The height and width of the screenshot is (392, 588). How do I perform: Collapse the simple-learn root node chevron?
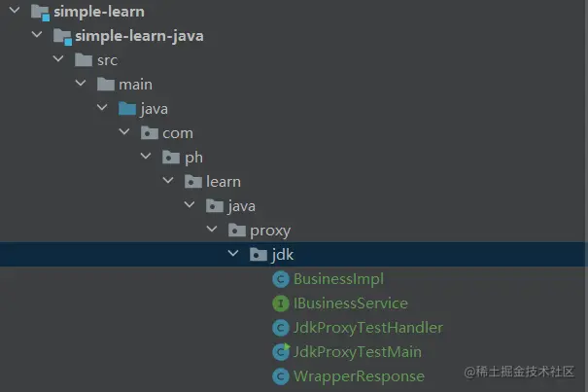tap(15, 10)
